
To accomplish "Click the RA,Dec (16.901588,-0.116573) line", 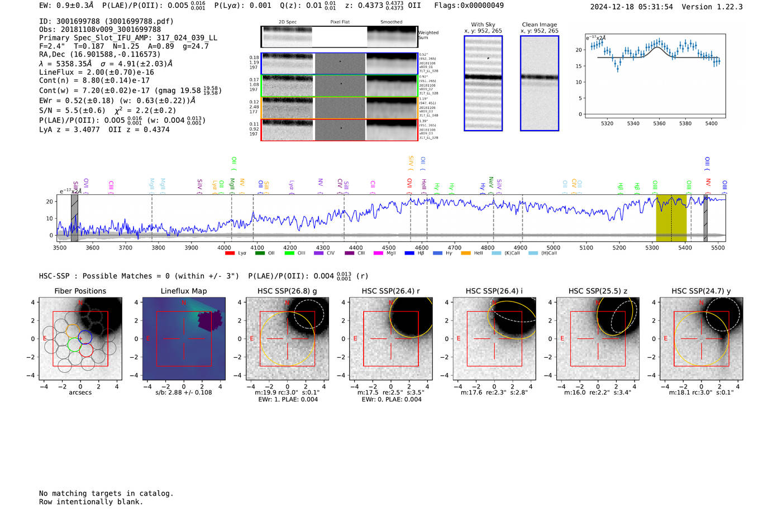I will point(99,55).
